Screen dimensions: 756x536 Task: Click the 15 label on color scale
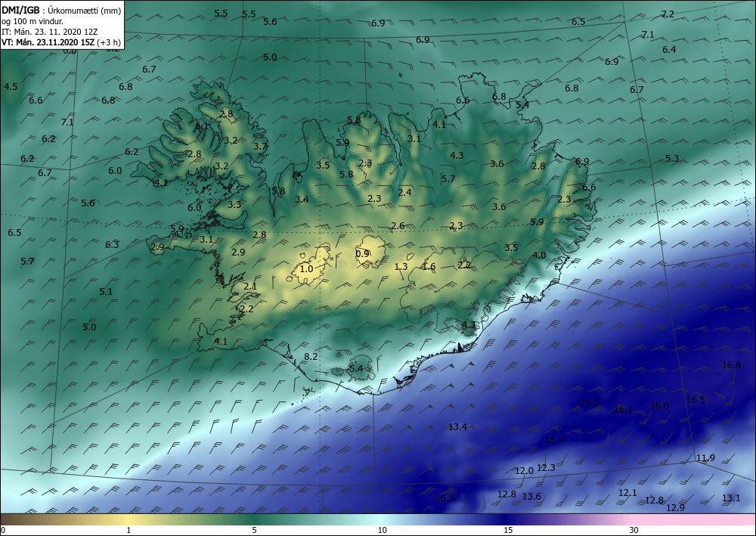(508, 530)
